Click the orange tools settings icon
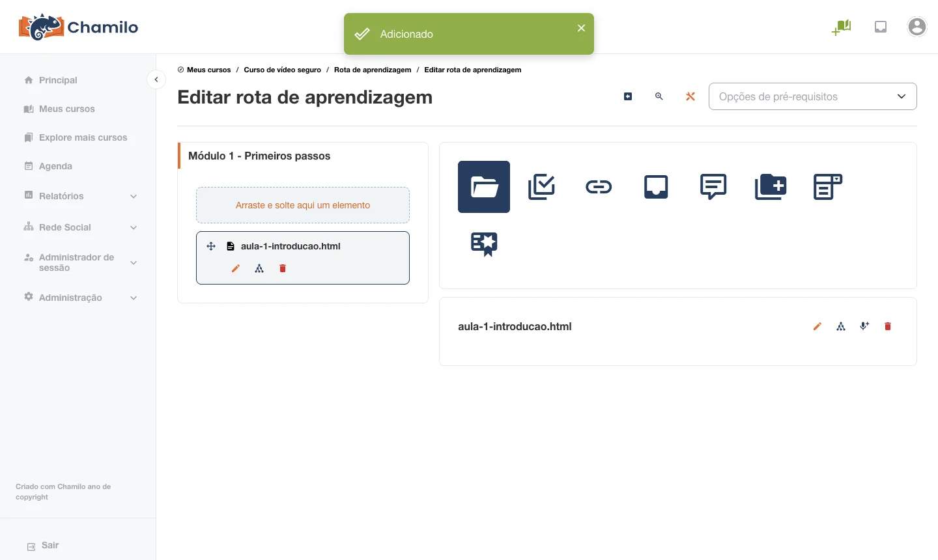This screenshot has width=938, height=560. tap(690, 96)
